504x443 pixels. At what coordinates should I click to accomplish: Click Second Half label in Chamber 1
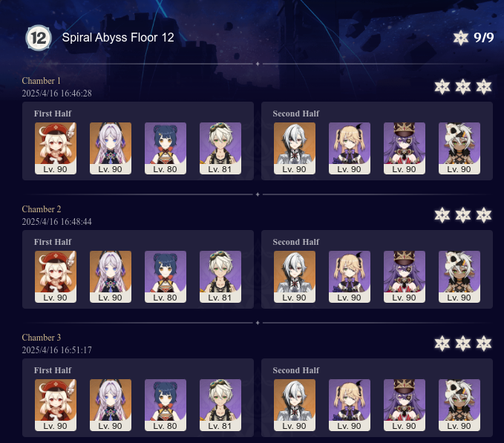coord(296,114)
